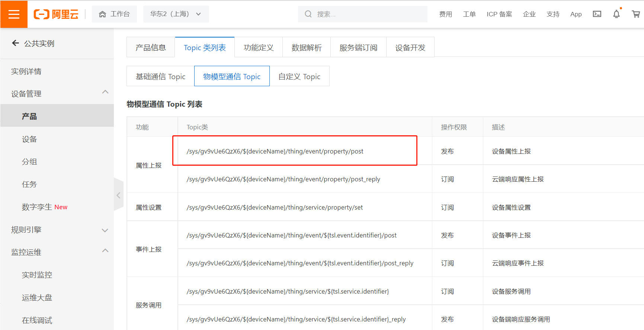Click the 云端响应事件上报 description
Viewport: 644px width, 330px height.
click(518, 263)
